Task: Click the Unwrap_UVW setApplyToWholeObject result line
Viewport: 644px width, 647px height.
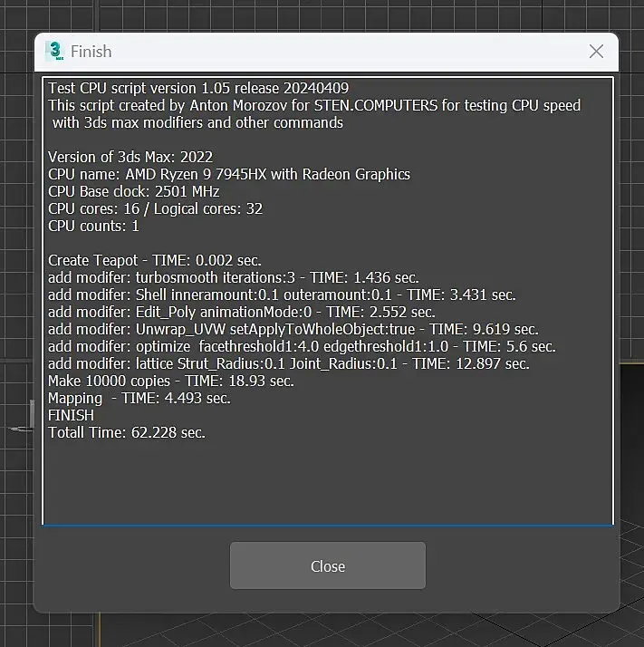Action: pos(293,329)
